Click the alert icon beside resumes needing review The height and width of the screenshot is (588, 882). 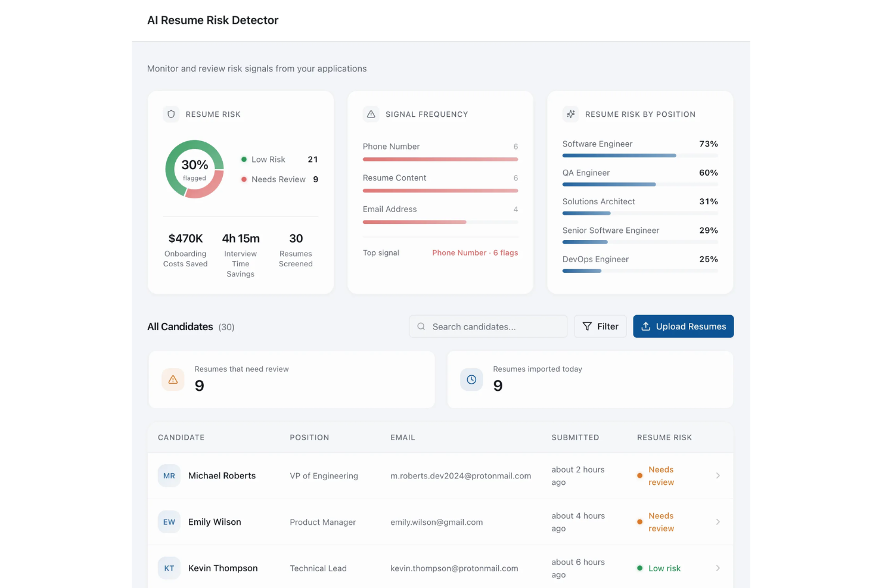click(x=172, y=379)
